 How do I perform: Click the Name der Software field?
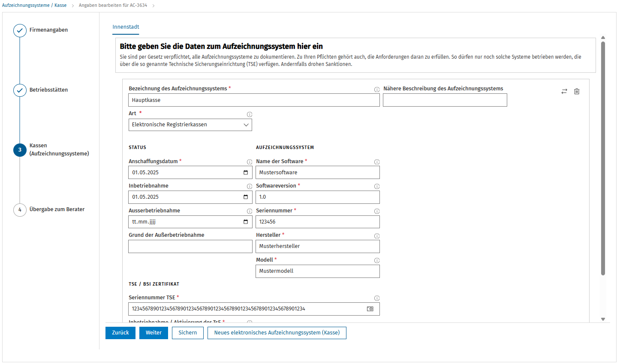[x=318, y=173]
